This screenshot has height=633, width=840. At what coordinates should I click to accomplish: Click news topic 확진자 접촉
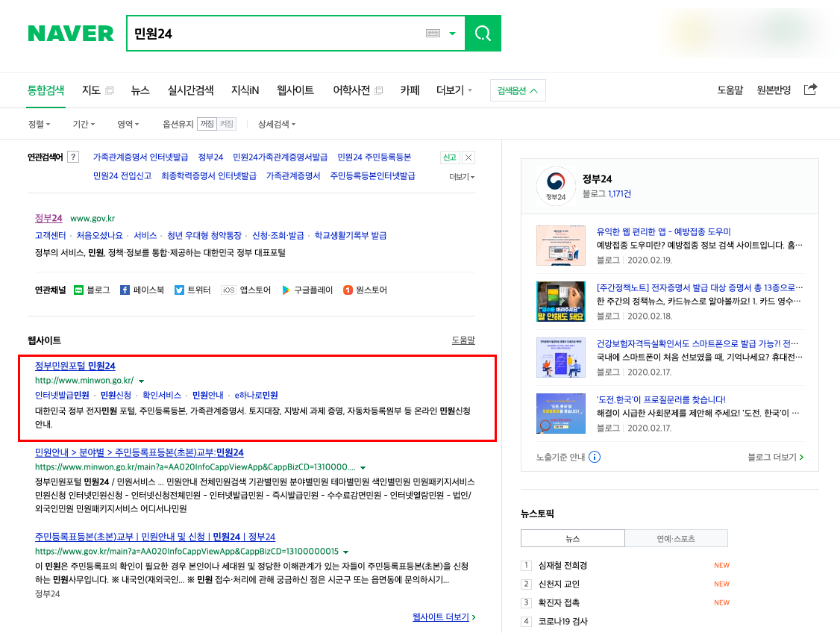(559, 603)
